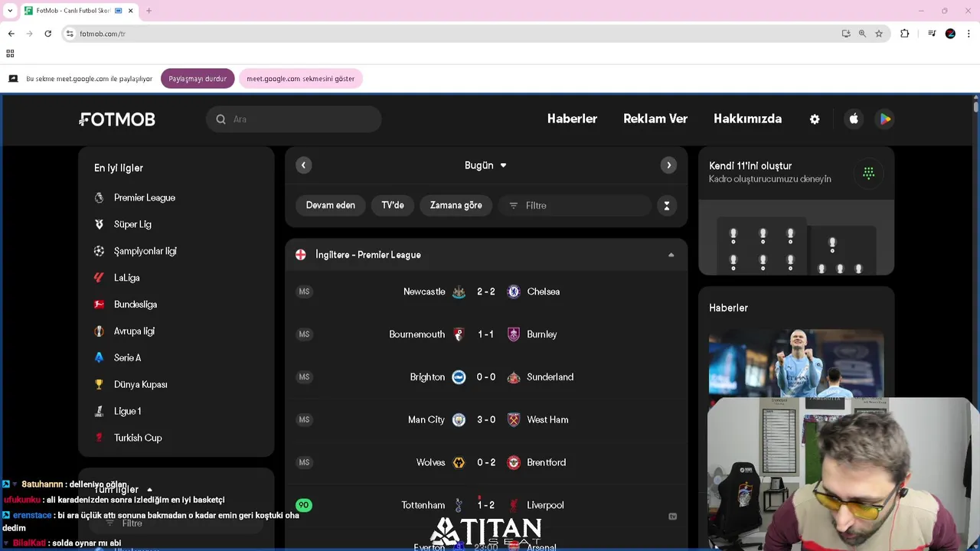Click the collapse-all leagues icon
The width and height of the screenshot is (980, 551).
pyautogui.click(x=666, y=205)
